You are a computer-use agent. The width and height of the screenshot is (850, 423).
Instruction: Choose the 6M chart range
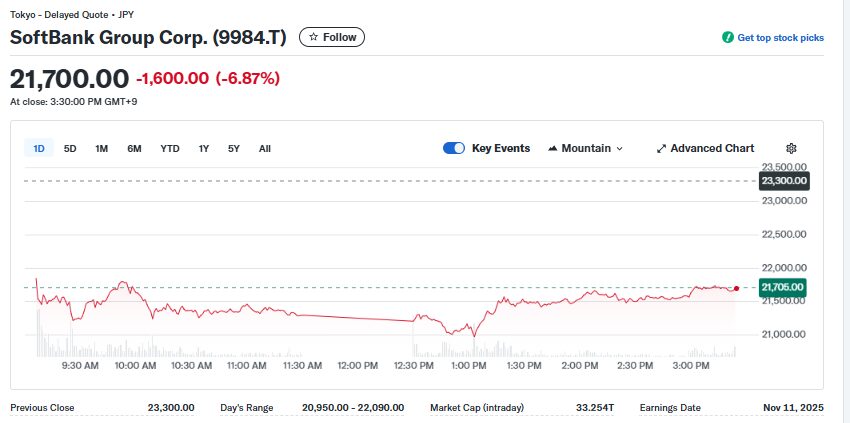coord(134,148)
